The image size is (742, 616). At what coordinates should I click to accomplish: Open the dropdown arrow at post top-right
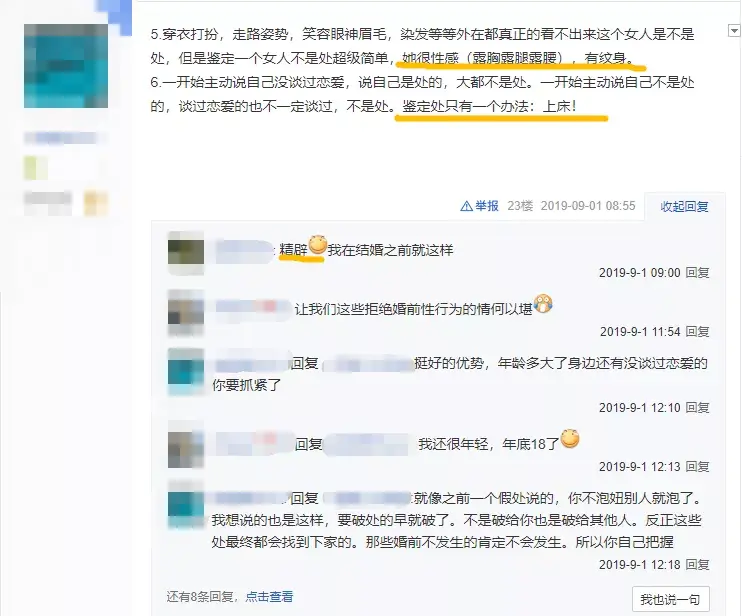(x=733, y=31)
